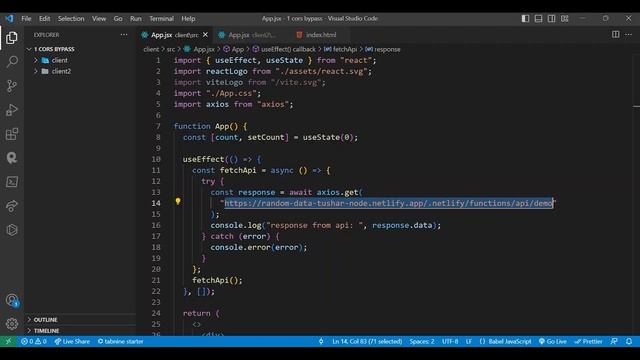The height and width of the screenshot is (360, 640).
Task: Open the Q-shaped extension icon in activity bar
Action: pos(12,158)
